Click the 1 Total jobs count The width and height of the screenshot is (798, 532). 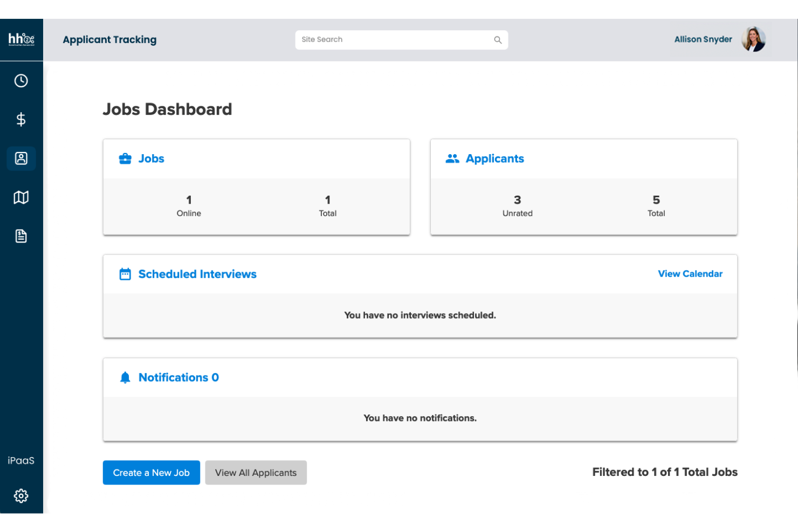(x=328, y=206)
